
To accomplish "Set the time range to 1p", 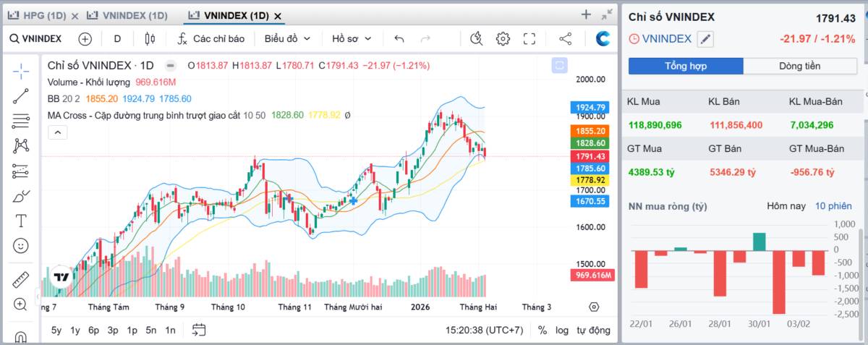I will [132, 330].
